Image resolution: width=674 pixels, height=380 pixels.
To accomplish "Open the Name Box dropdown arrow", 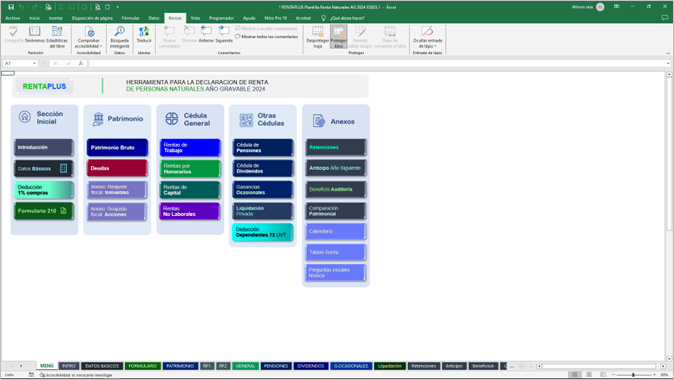I will 34,63.
